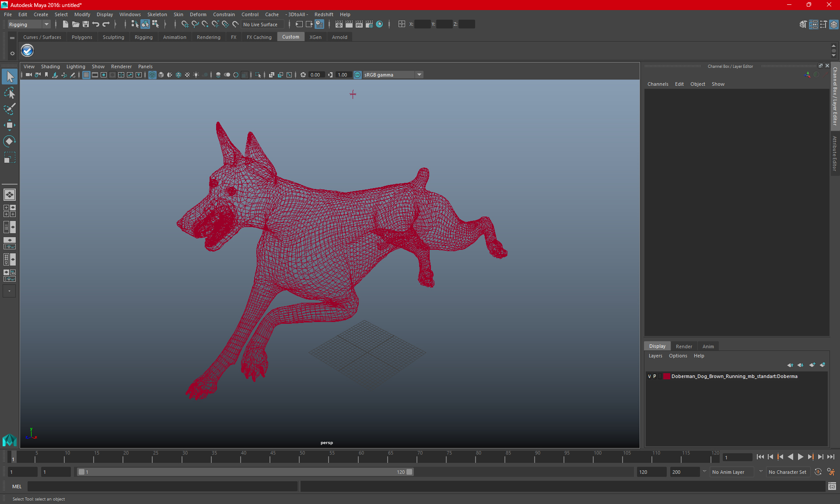Viewport: 840px width, 504px height.
Task: Open the Deform menu
Action: tap(198, 14)
